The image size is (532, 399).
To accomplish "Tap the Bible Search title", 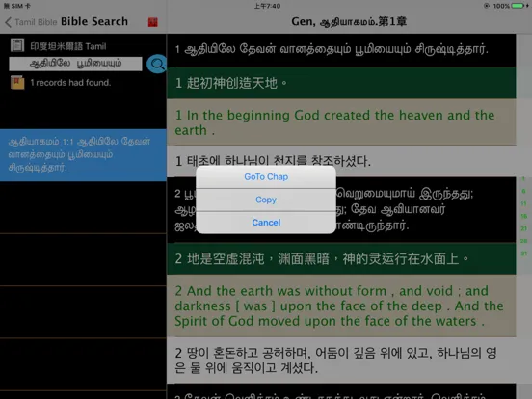I will pyautogui.click(x=94, y=22).
